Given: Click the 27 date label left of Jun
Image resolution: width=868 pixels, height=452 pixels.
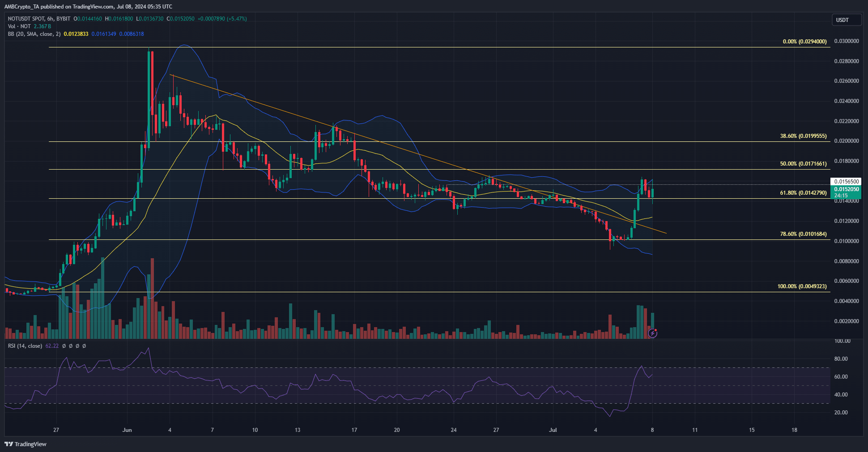Looking at the screenshot, I should [x=56, y=430].
